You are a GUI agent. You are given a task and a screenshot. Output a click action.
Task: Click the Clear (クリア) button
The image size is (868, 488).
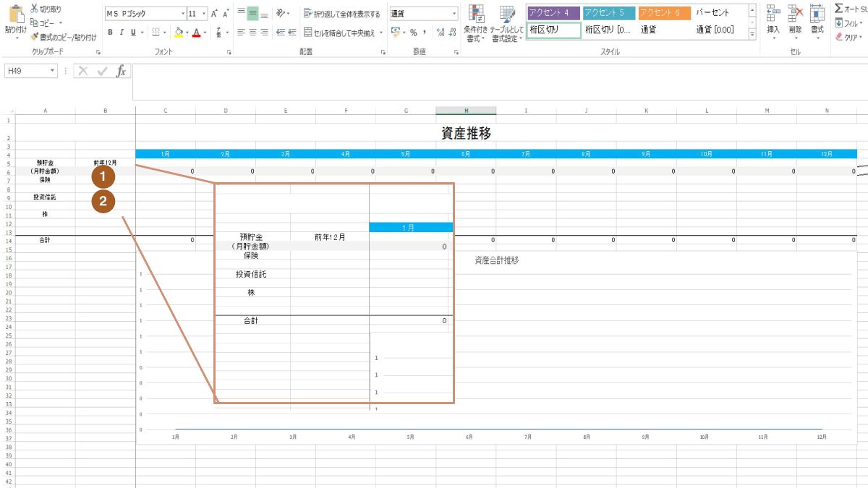(846, 37)
